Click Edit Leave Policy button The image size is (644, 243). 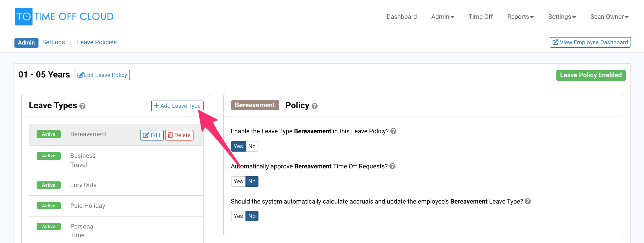click(x=102, y=75)
